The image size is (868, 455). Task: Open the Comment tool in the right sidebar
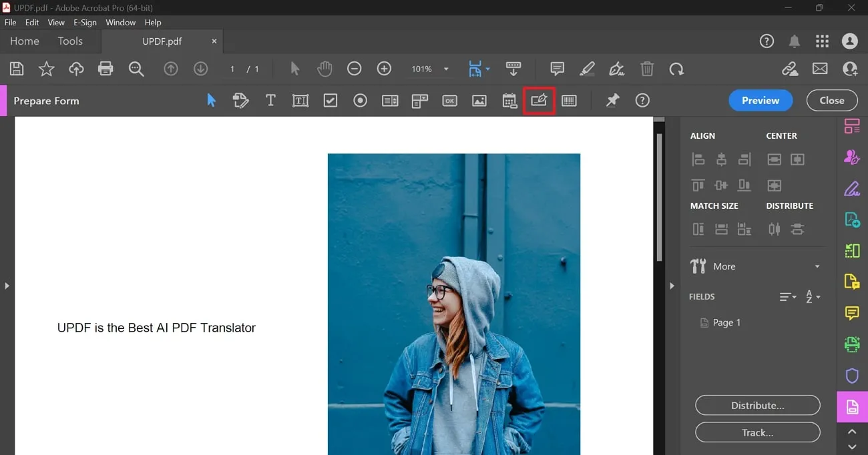point(851,314)
